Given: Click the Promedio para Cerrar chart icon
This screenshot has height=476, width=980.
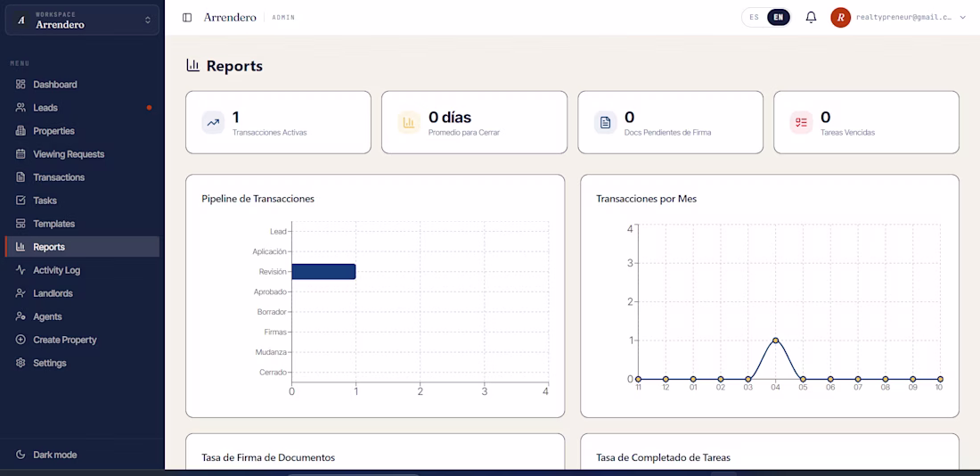Looking at the screenshot, I should point(410,123).
